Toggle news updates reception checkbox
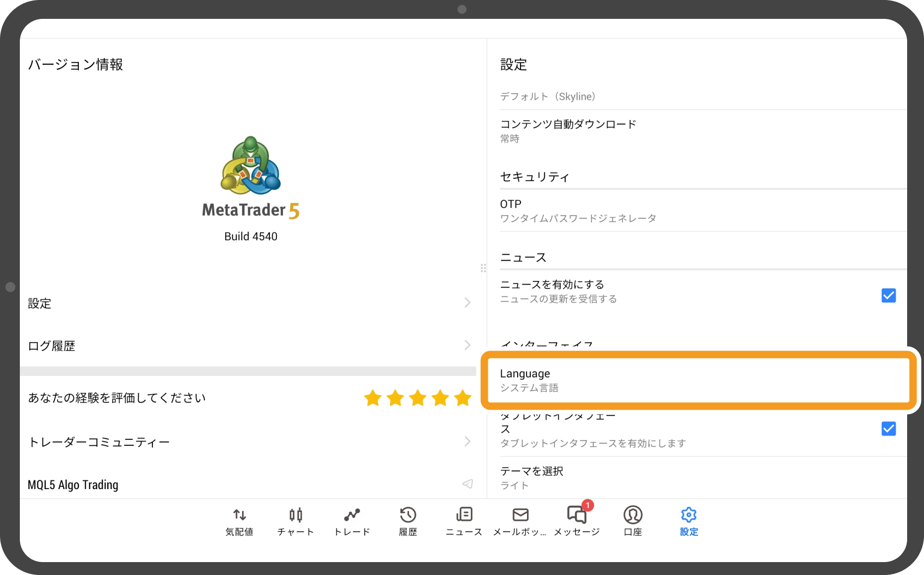 coord(889,295)
